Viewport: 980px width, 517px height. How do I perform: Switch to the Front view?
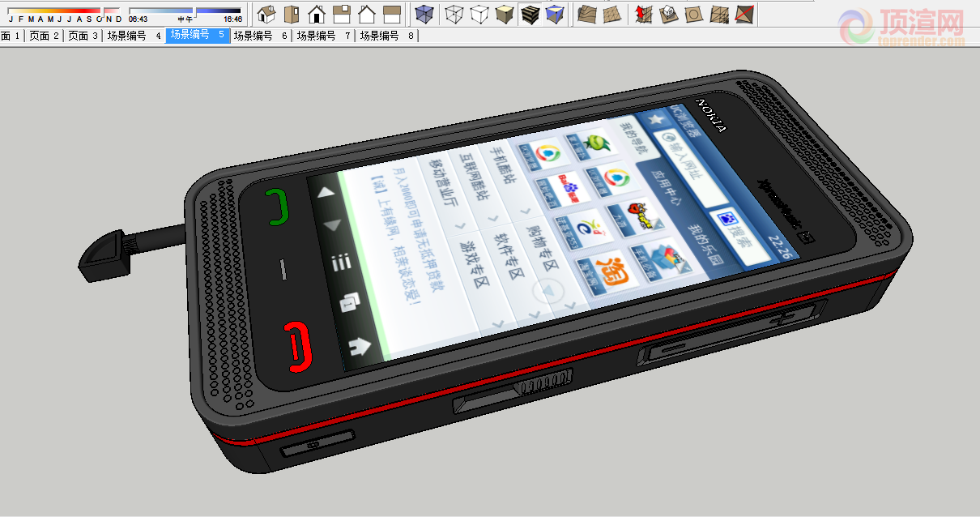tap(317, 14)
